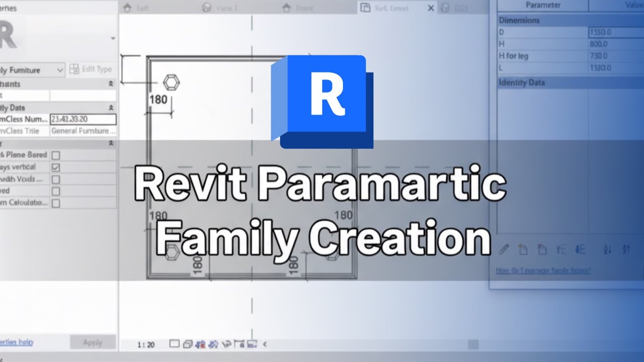Click the Constraints value field in Properties
644x362 pixels.
[x=83, y=96]
